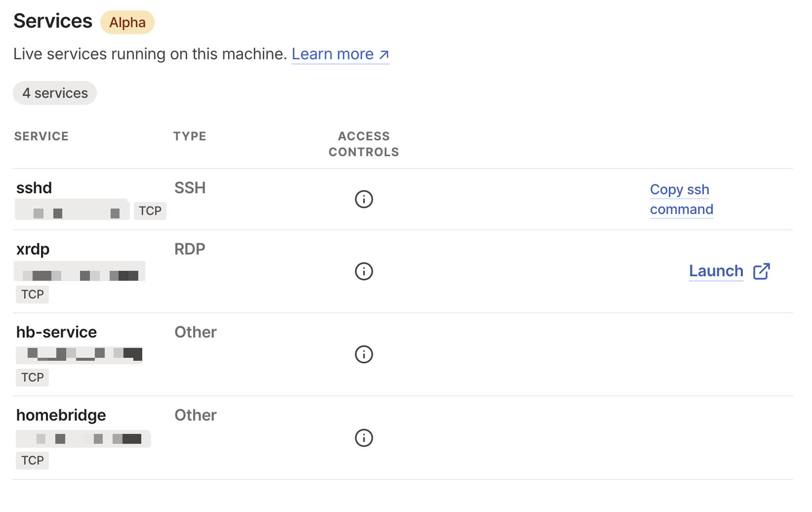Launch the xrdp remote desktop session
Viewport: 812px width, 512px height.
click(x=716, y=271)
